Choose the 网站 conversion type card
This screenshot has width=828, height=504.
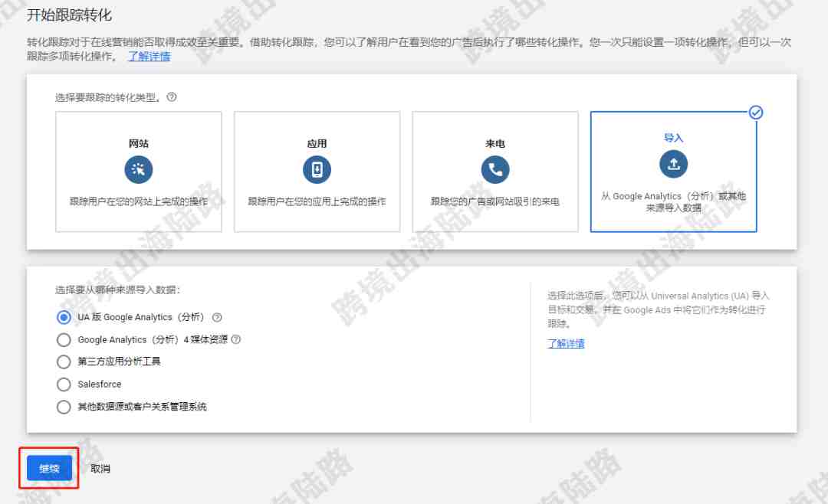click(x=138, y=172)
